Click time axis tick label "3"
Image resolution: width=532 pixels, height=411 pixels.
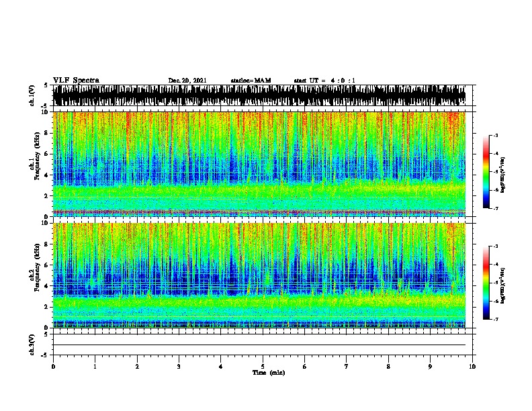pyautogui.click(x=179, y=367)
